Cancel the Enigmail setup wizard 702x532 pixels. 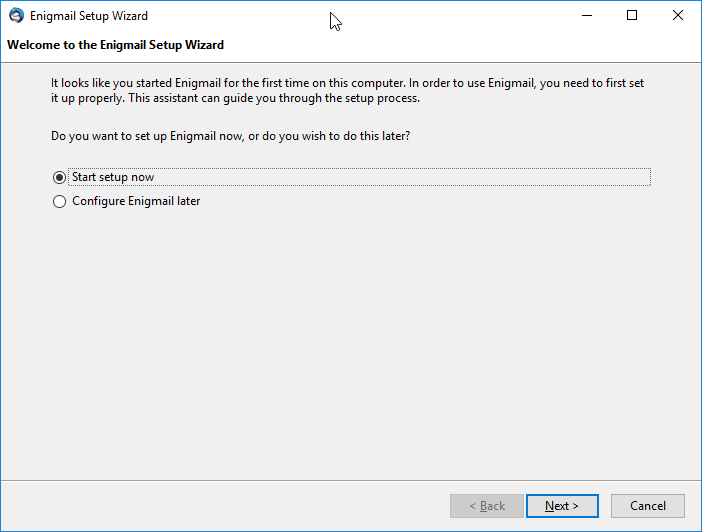pyautogui.click(x=648, y=506)
